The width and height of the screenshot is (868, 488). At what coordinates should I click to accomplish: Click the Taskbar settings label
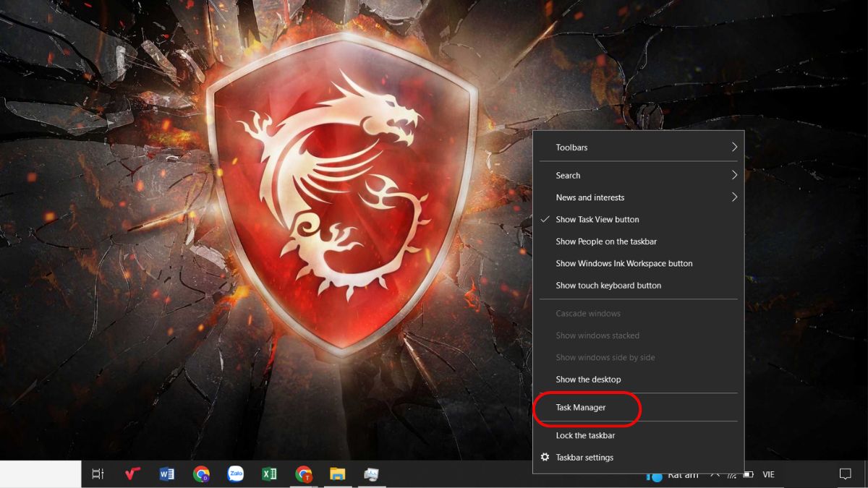pyautogui.click(x=584, y=457)
